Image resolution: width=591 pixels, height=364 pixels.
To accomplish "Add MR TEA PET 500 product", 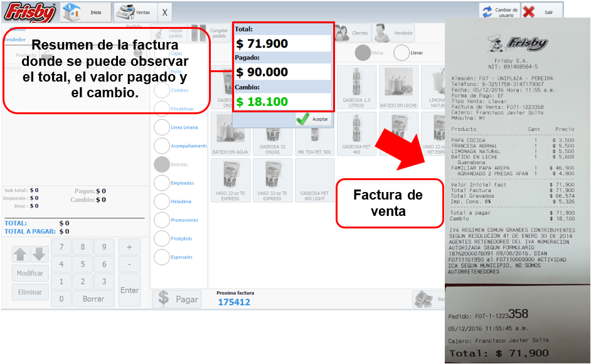I will pyautogui.click(x=314, y=141).
